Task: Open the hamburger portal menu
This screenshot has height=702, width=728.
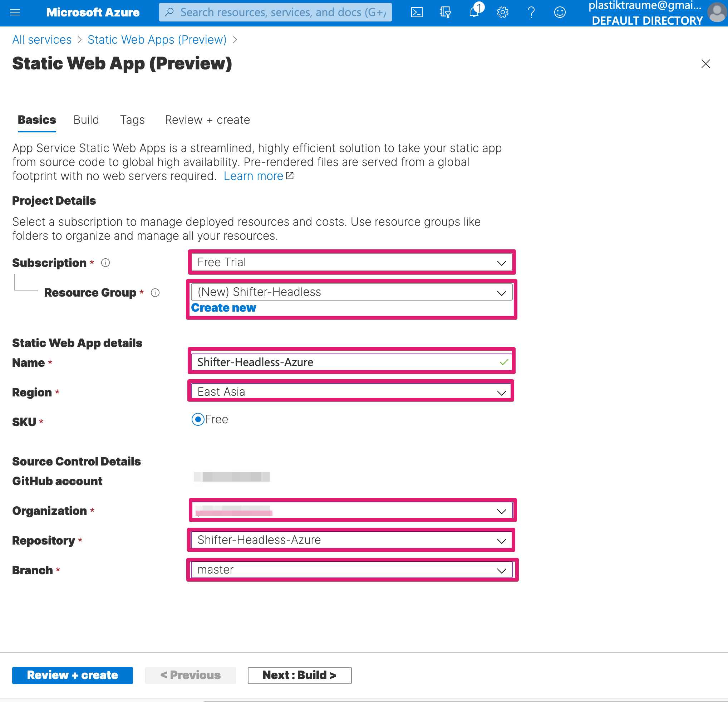Action: point(15,13)
